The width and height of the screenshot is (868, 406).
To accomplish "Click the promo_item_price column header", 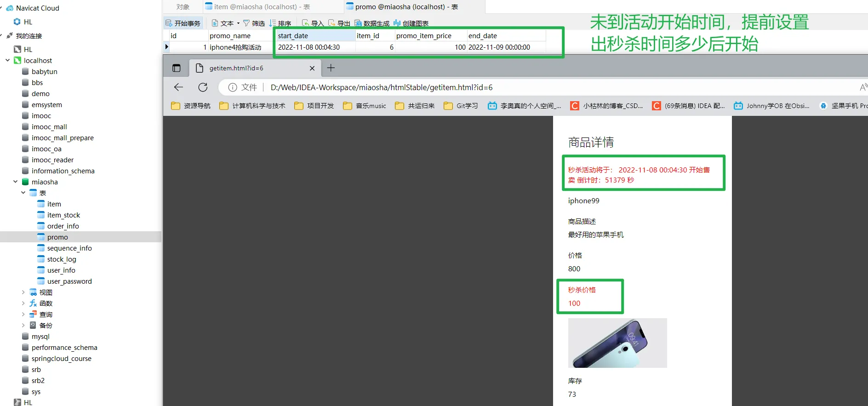I will pyautogui.click(x=430, y=36).
